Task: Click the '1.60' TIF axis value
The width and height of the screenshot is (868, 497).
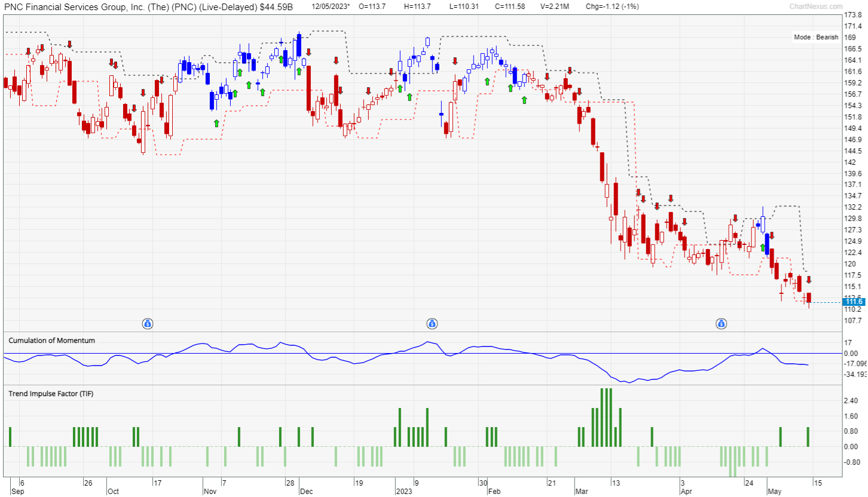Action: (851, 416)
